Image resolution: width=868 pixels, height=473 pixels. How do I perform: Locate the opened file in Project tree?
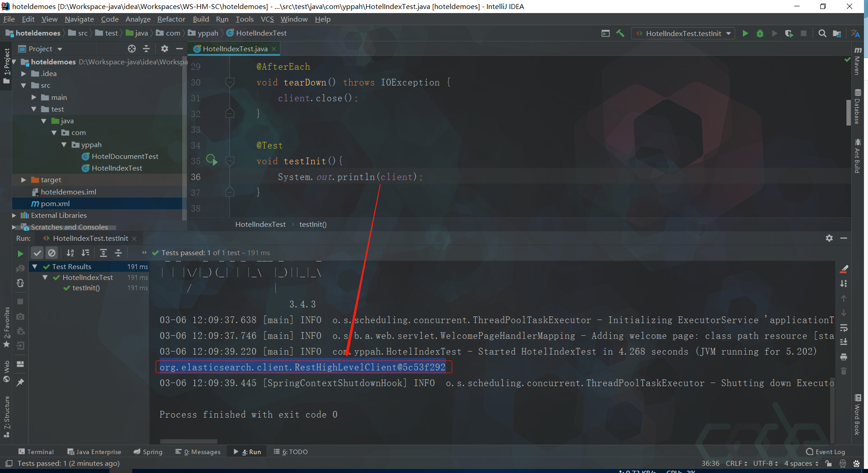[131, 49]
